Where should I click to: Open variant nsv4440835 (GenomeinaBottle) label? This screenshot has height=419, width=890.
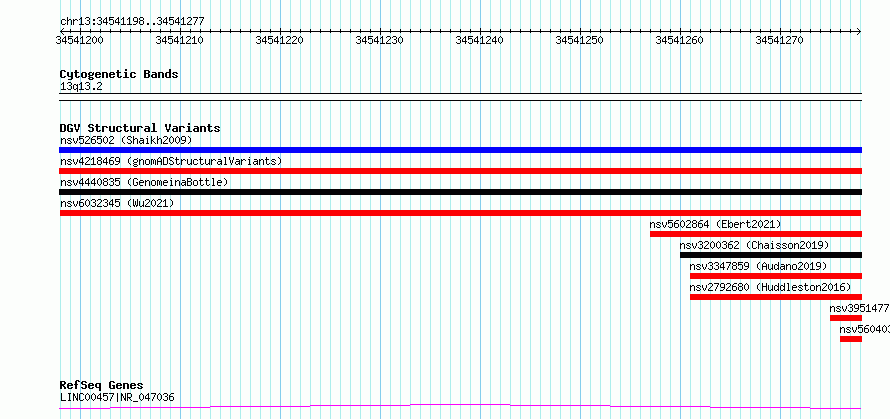[144, 182]
